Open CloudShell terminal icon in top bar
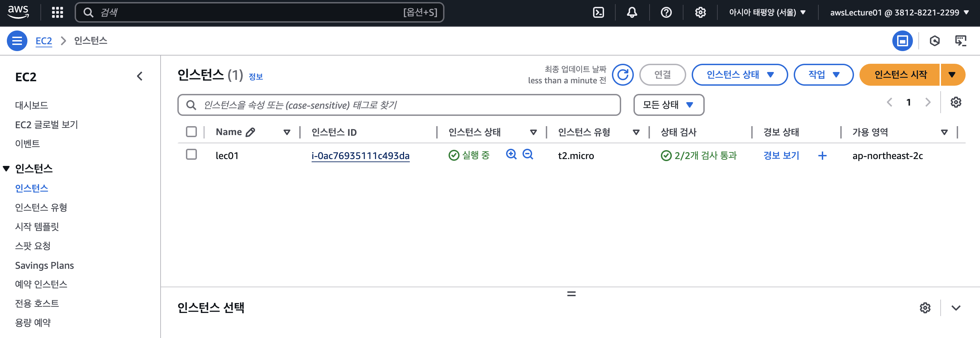980x338 pixels. pos(599,13)
